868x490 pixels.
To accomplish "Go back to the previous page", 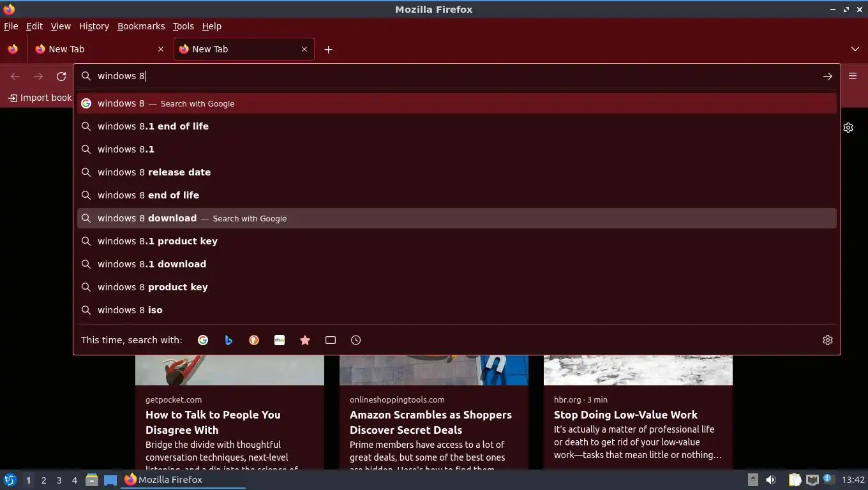I will [x=15, y=77].
